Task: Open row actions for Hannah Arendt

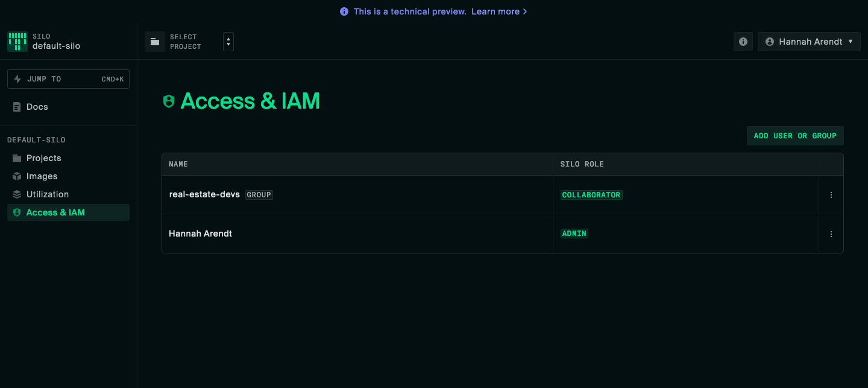Action: coord(831,234)
